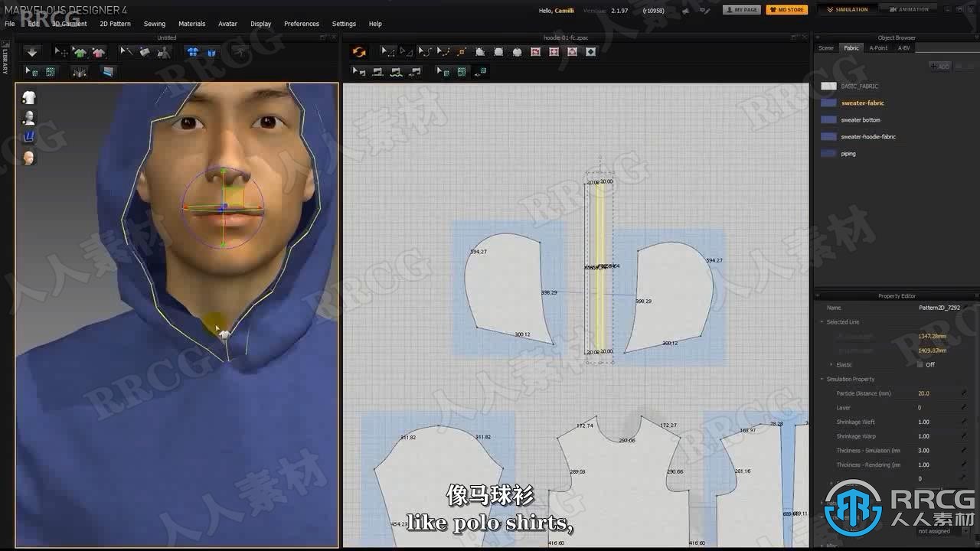
Task: Collapse the Simulation Property section
Action: click(822, 379)
